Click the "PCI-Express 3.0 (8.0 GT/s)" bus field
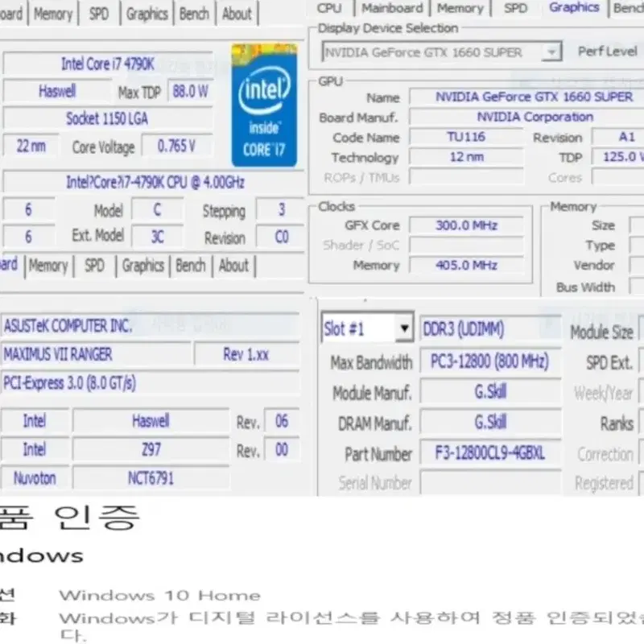 pyautogui.click(x=151, y=383)
